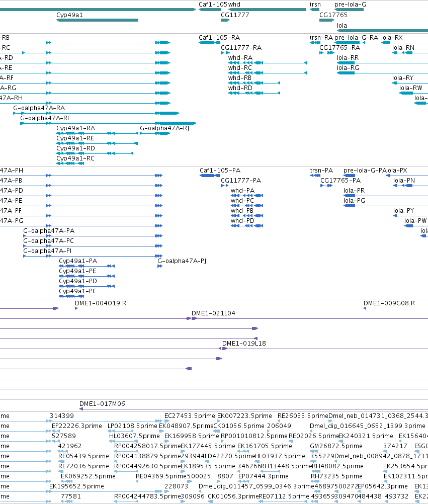Open protein trsn-PA label

click(322, 171)
